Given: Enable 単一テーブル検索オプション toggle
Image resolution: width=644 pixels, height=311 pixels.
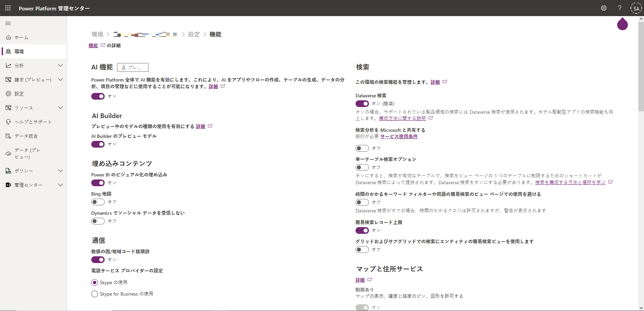Looking at the screenshot, I should [x=362, y=167].
